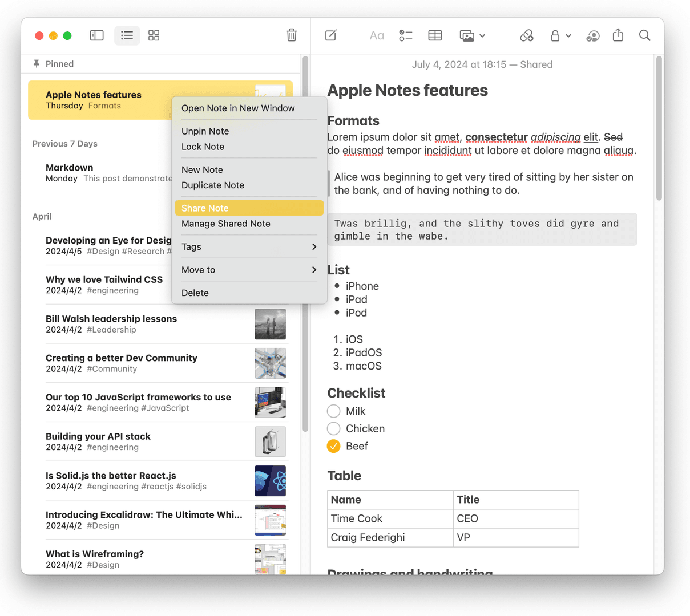Switch to gallery grid view
This screenshot has width=690, height=616.
pyautogui.click(x=154, y=35)
